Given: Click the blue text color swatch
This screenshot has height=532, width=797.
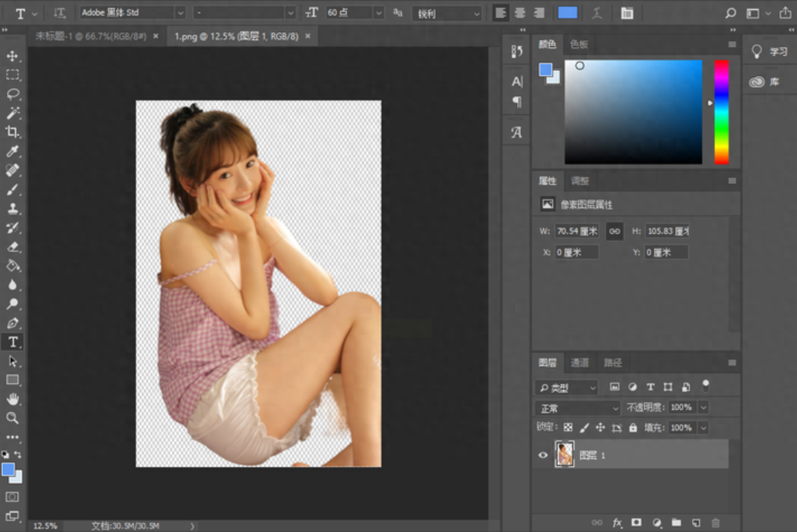Looking at the screenshot, I should click(x=567, y=13).
